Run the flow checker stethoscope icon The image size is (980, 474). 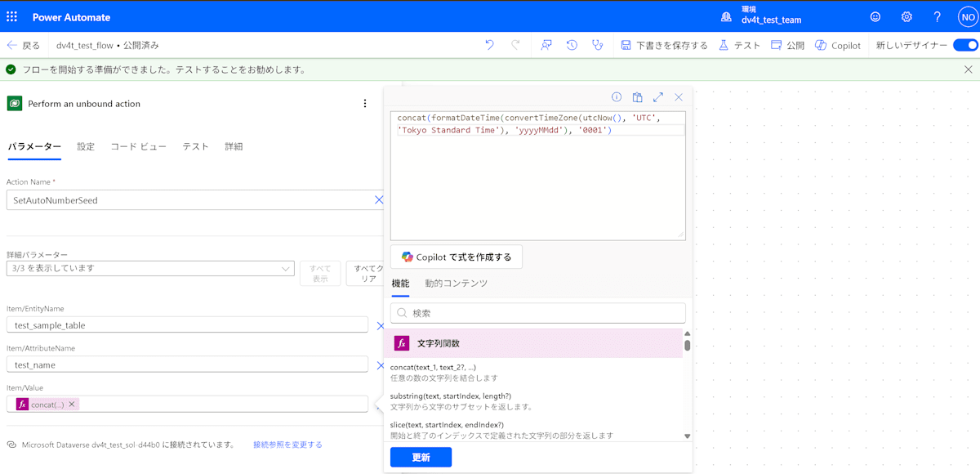pos(598,46)
